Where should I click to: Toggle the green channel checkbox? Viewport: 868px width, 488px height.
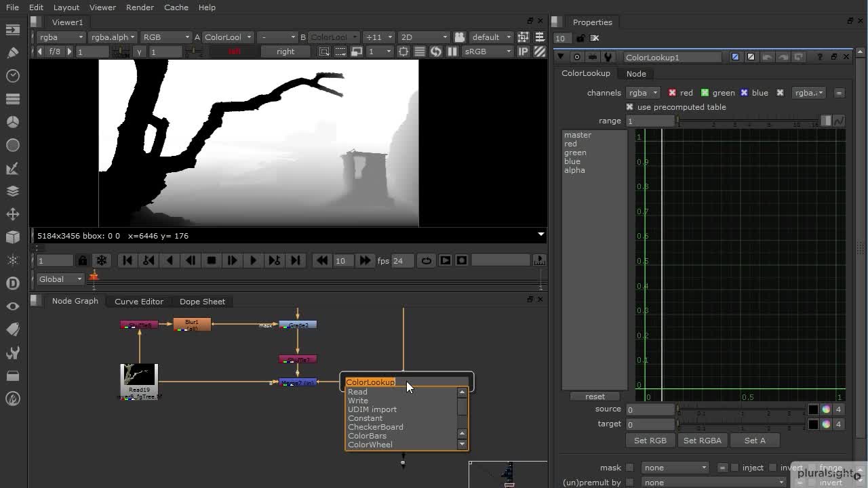(705, 93)
